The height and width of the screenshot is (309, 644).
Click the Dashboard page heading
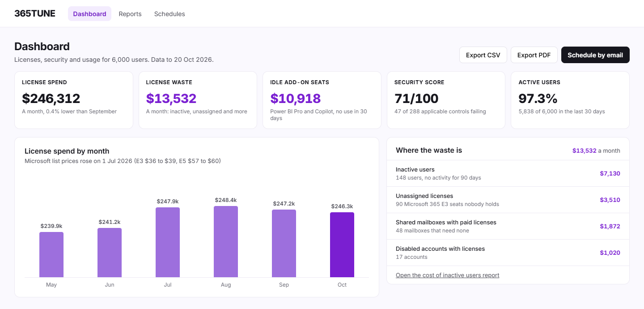pyautogui.click(x=42, y=47)
